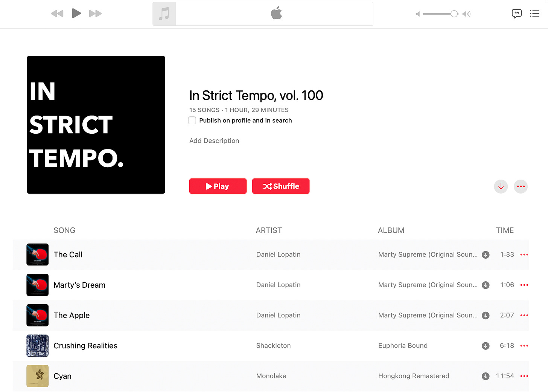The height and width of the screenshot is (392, 548).
Task: Click 15 SONGS · 1 HOUR, 29 MINUTES text
Action: coord(239,110)
